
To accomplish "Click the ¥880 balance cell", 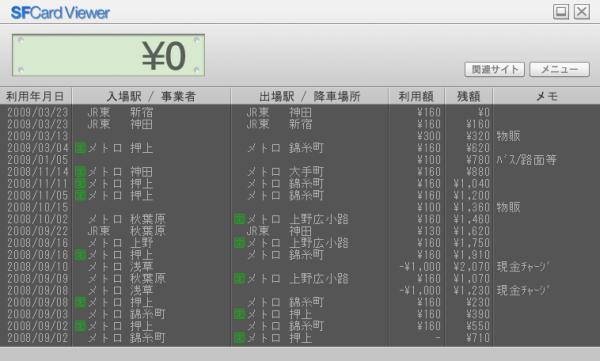I will point(478,172).
